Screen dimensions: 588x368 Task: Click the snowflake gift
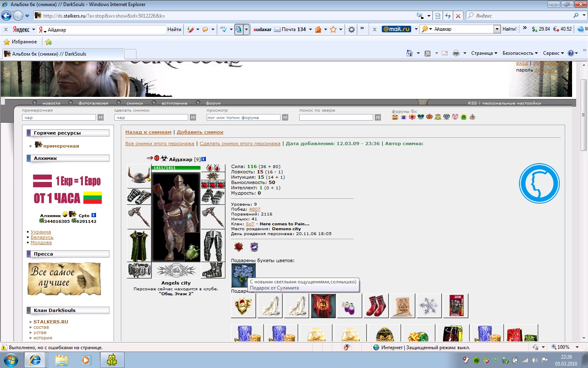429,305
